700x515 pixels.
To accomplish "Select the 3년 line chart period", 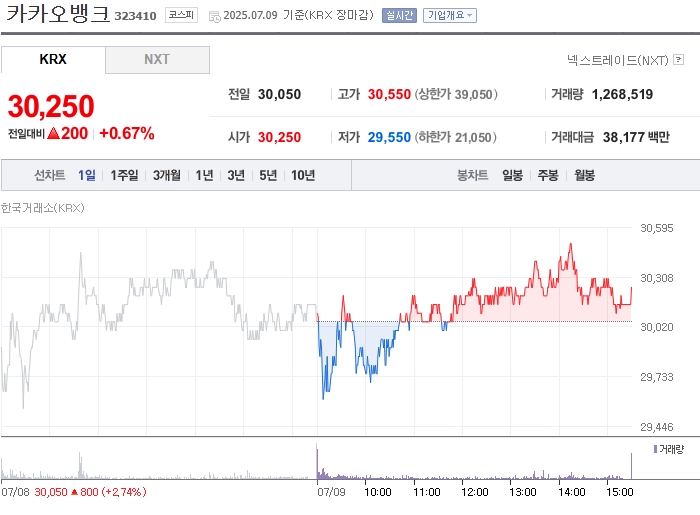I will [x=236, y=175].
